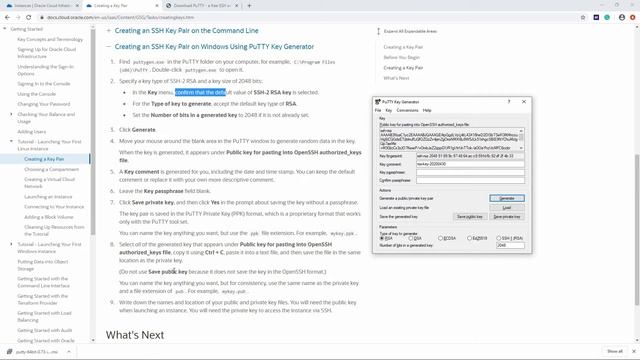The width and height of the screenshot is (640, 360).
Task: Switch to Download PuTTY tab
Action: tap(202, 6)
